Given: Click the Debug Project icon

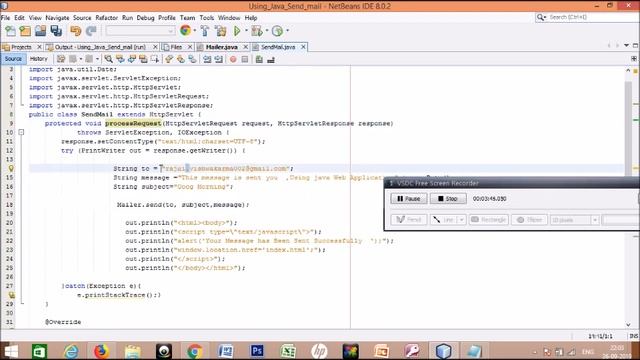Looking at the screenshot, I should click(257, 31).
